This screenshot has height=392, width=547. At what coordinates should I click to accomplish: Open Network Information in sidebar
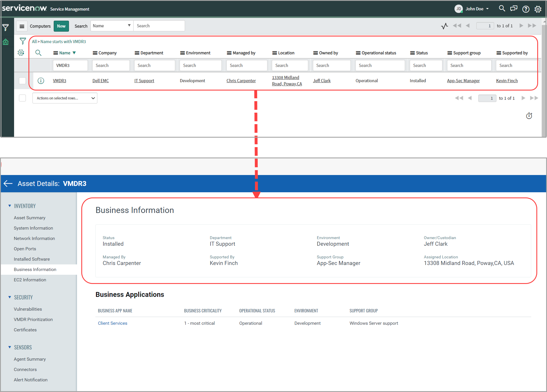click(34, 239)
